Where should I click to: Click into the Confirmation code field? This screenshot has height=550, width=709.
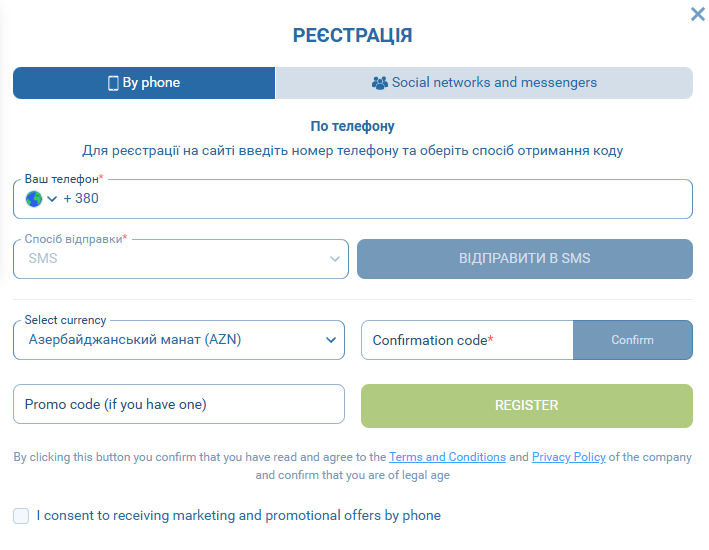point(466,340)
